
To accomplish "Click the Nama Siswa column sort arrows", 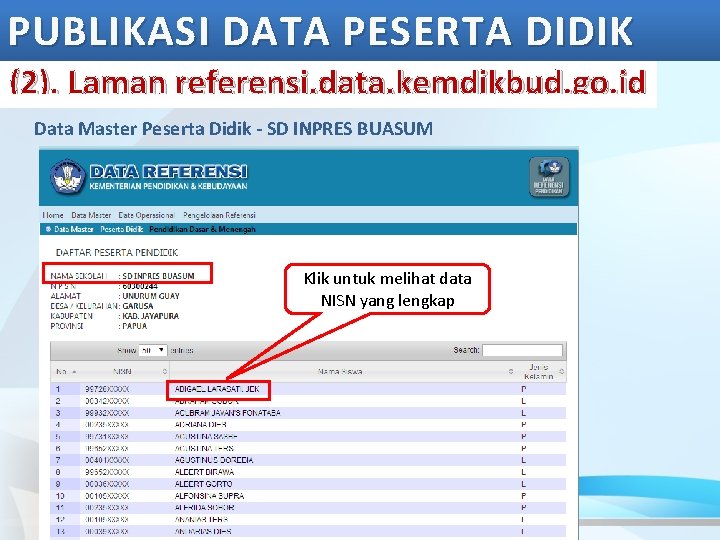I will click(x=511, y=371).
